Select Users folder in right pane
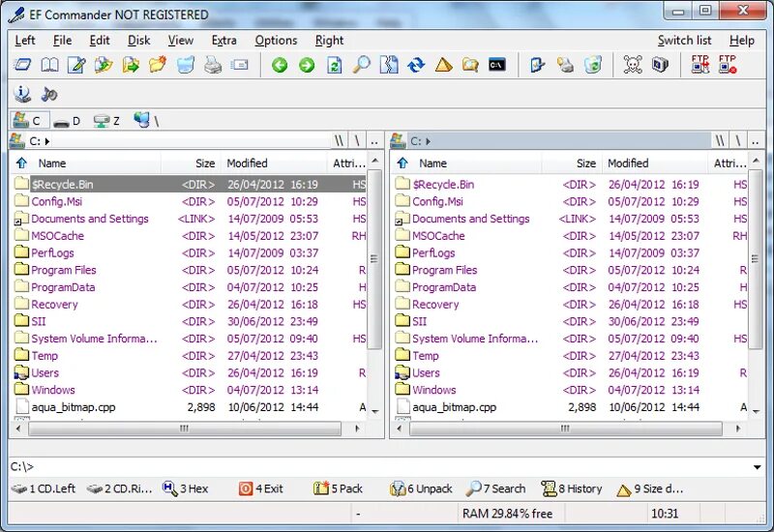Screen dimensions: 774x532 (x=570, y=372)
